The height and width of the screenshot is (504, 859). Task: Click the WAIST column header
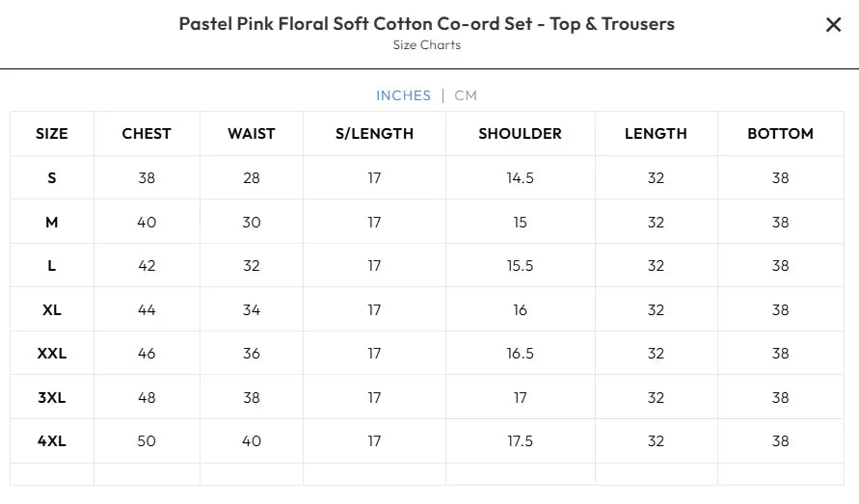(252, 134)
